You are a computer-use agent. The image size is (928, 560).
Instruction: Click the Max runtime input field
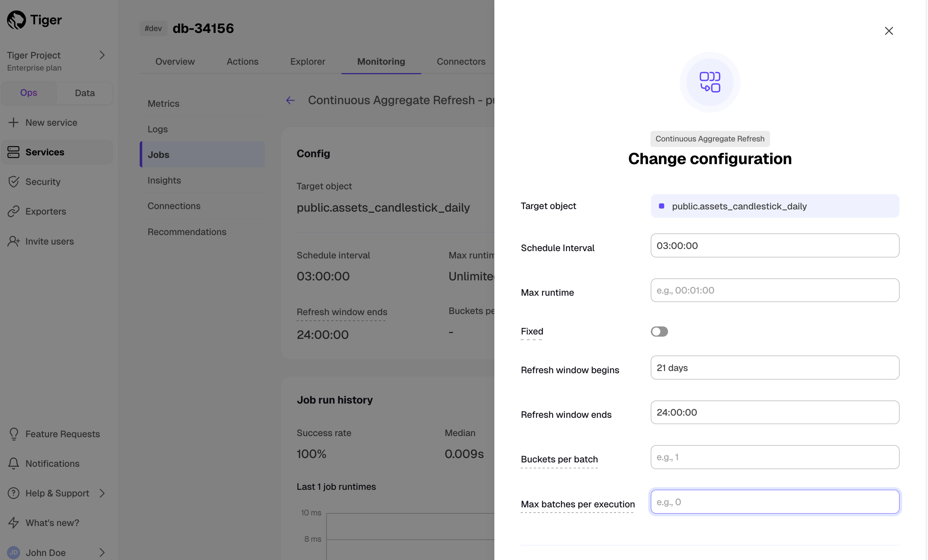point(775,290)
